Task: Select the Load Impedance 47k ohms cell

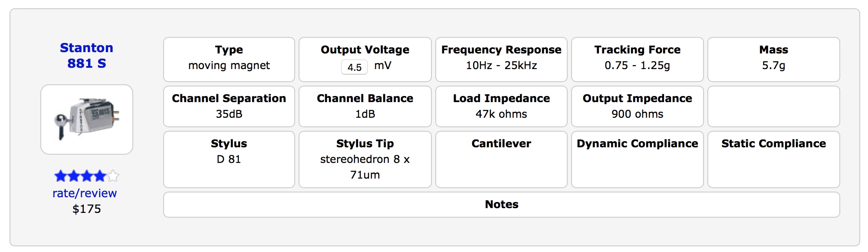Action: [x=501, y=106]
